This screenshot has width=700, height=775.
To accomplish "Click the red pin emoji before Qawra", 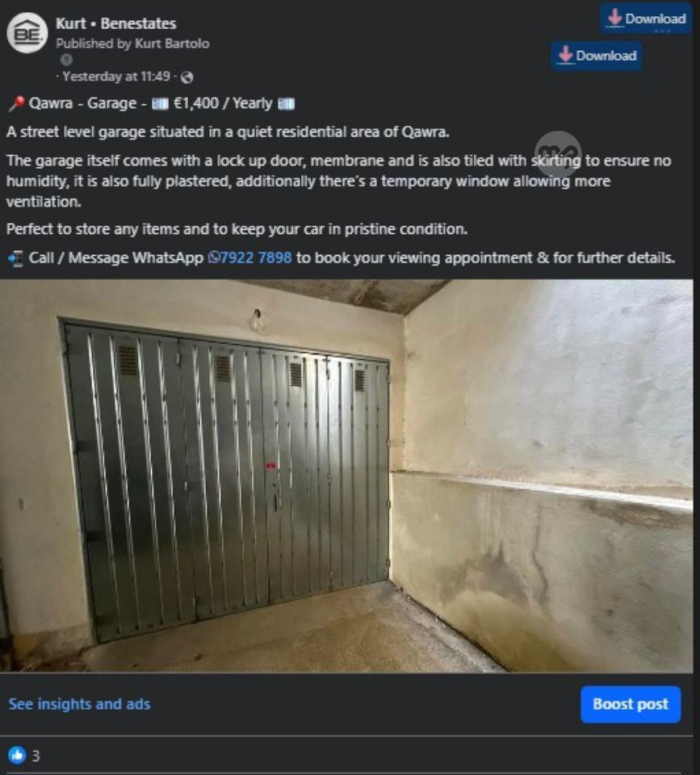I will click(16, 103).
